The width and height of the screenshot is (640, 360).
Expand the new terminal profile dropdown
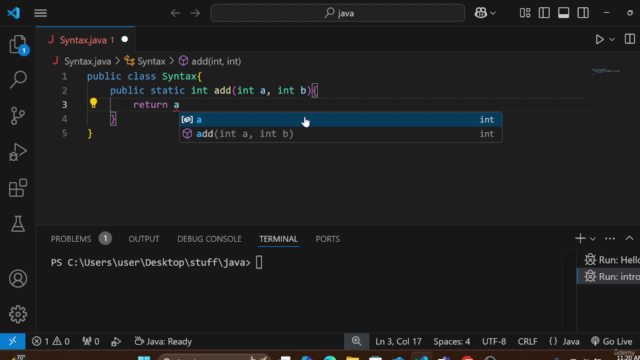593,239
